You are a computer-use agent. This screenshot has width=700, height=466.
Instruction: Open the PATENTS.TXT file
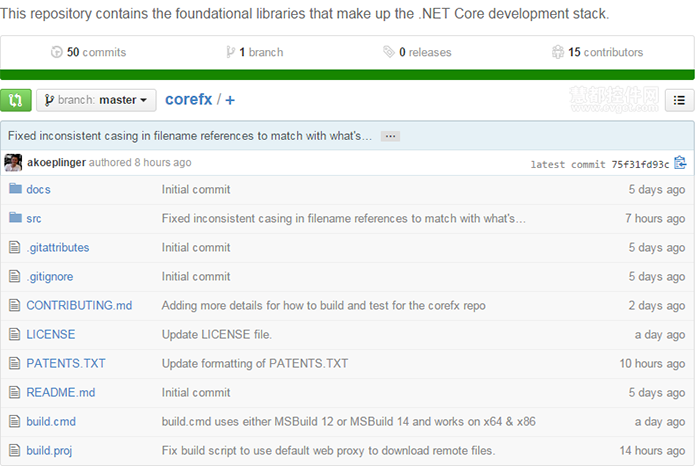click(66, 363)
